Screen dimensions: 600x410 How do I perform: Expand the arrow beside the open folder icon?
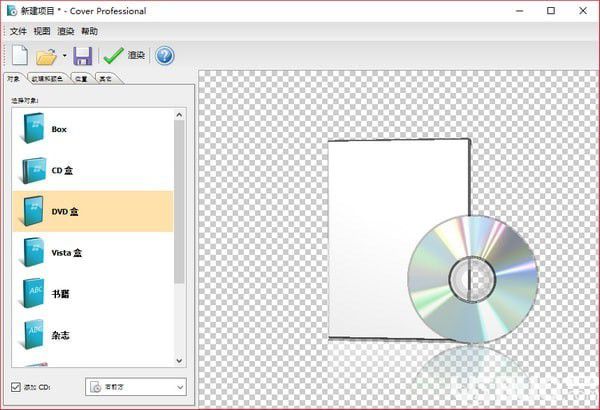click(64, 56)
